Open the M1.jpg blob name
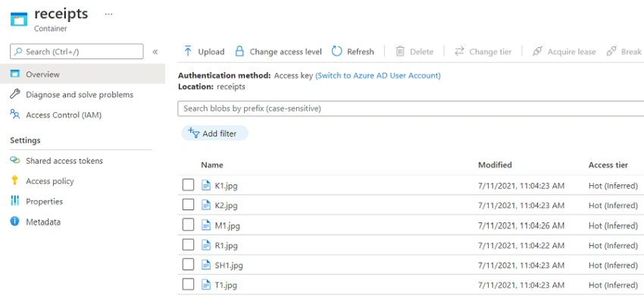Viewport: 644px width, 299px height. coord(227,225)
